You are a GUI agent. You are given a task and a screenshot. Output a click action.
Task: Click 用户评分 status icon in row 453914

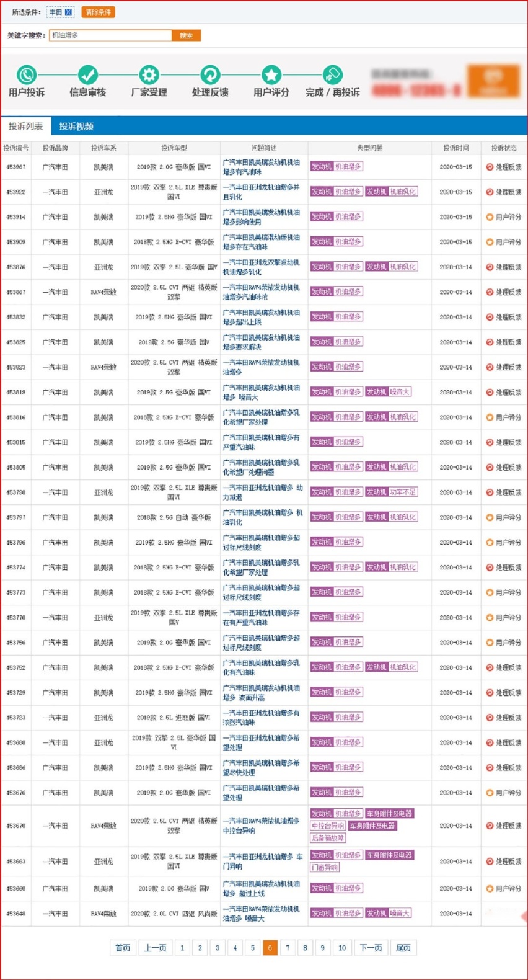(490, 217)
